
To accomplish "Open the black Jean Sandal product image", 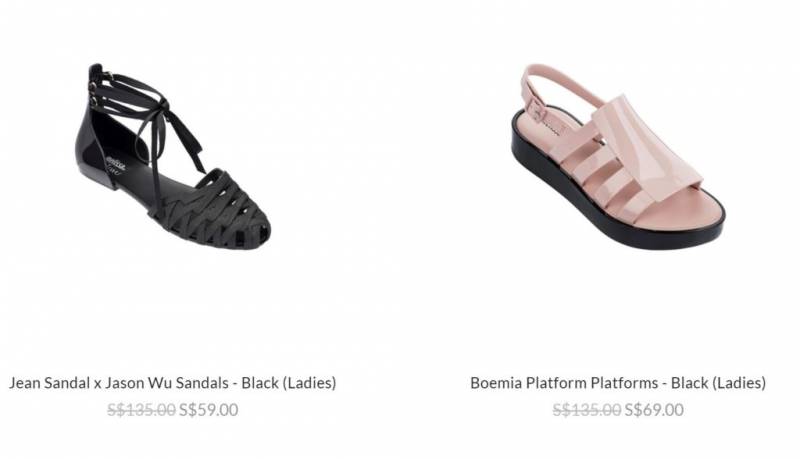I will click(172, 157).
